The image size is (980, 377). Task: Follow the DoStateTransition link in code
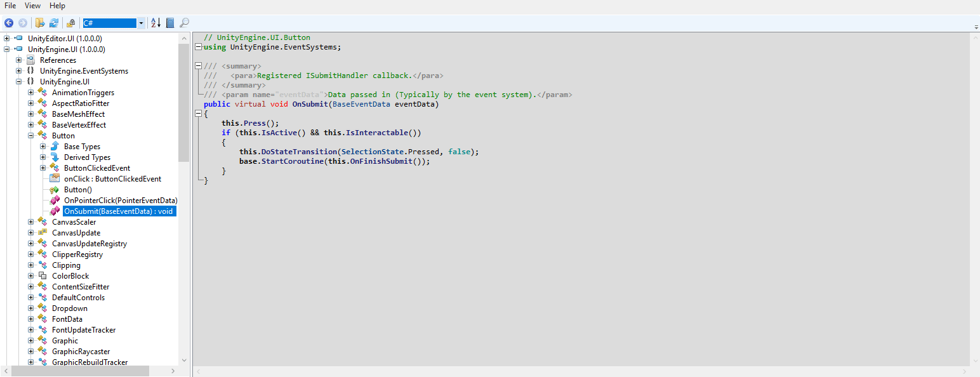click(299, 152)
